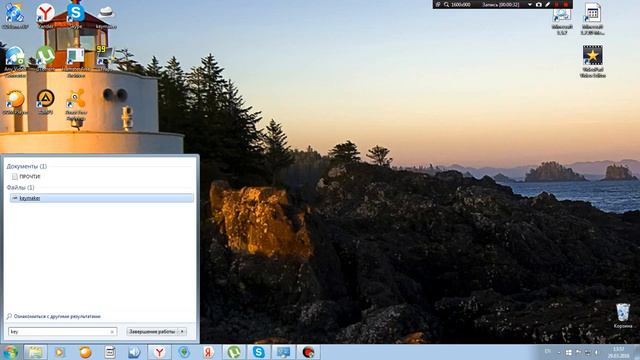Open the clipboard-like taskbar icon

point(110,352)
